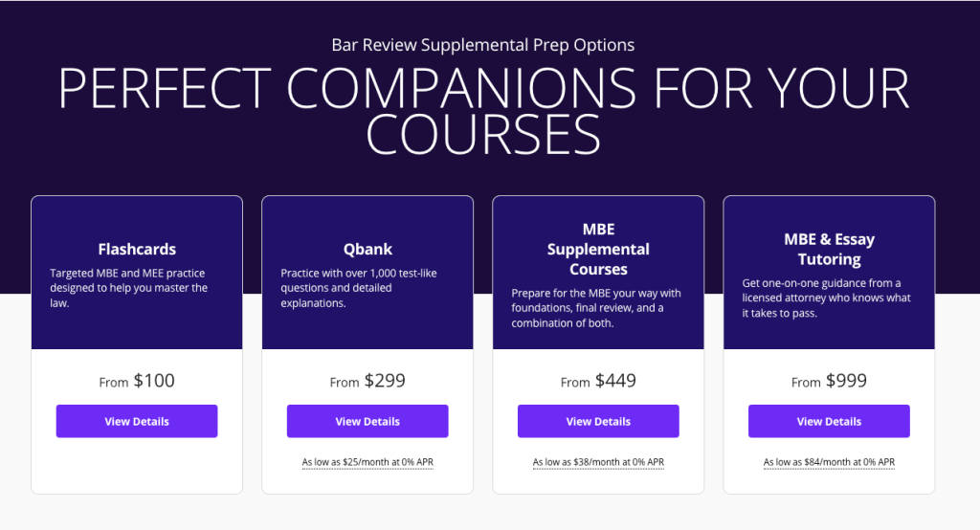Click the Flashcards card title
The width and height of the screenshot is (980, 530).
coord(137,249)
